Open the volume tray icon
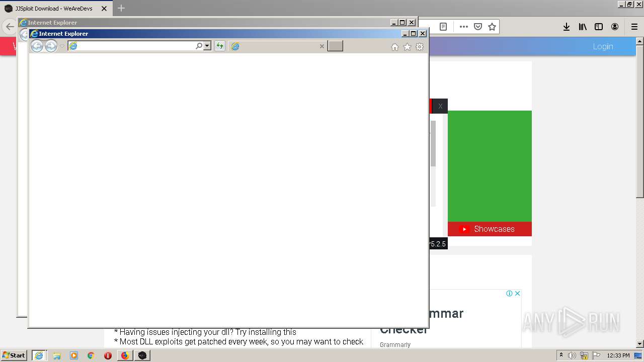 [x=572, y=355]
